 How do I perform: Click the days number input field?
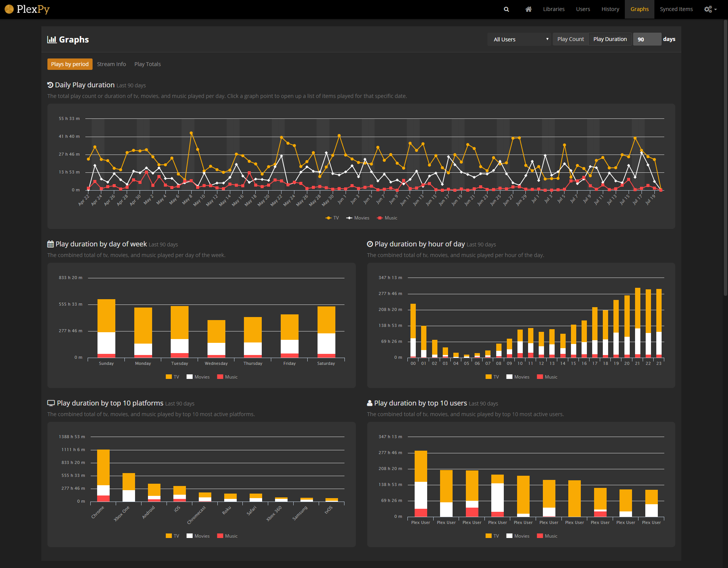[647, 39]
